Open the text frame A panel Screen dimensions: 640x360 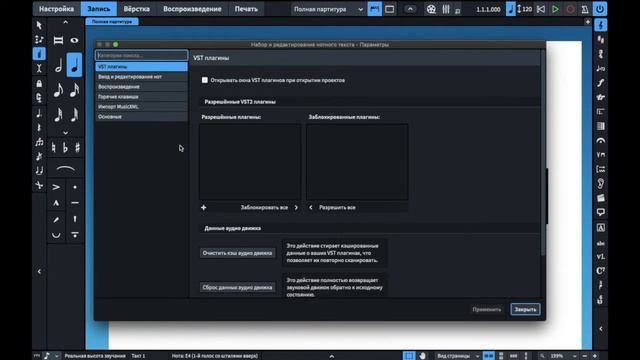click(x=600, y=227)
